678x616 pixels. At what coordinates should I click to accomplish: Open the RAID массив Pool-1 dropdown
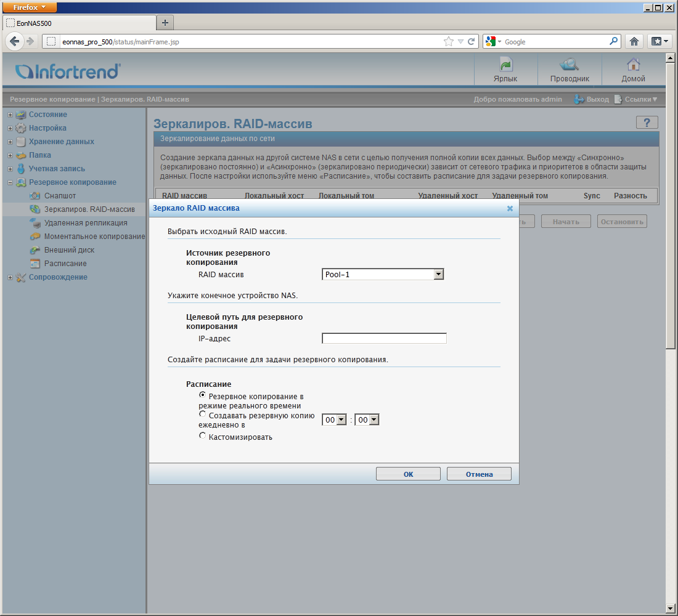click(x=383, y=275)
